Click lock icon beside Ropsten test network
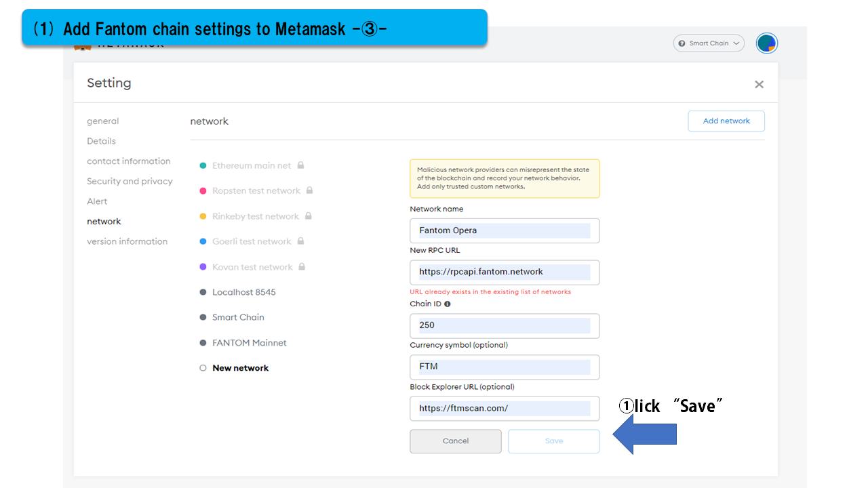 tap(309, 190)
